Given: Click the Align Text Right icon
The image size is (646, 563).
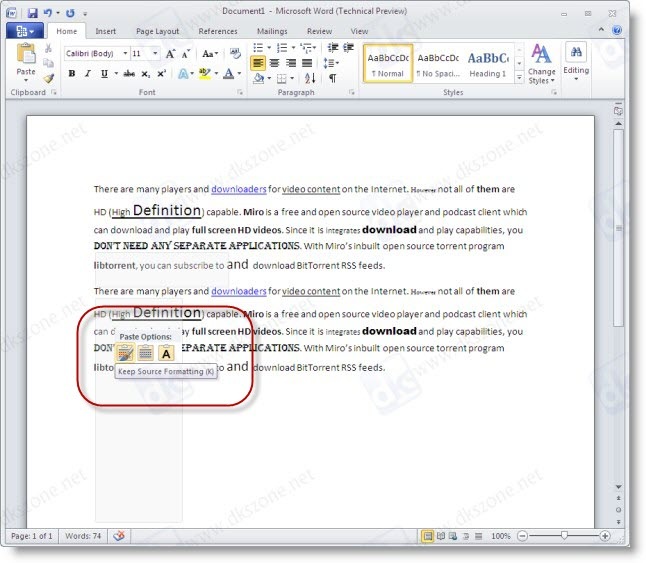Looking at the screenshot, I should pos(291,63).
